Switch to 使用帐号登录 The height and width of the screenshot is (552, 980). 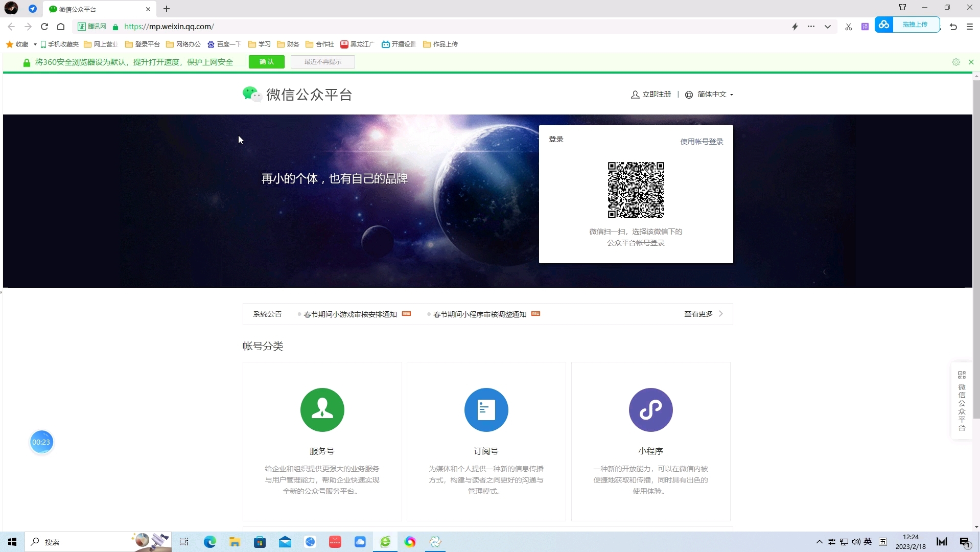702,142
